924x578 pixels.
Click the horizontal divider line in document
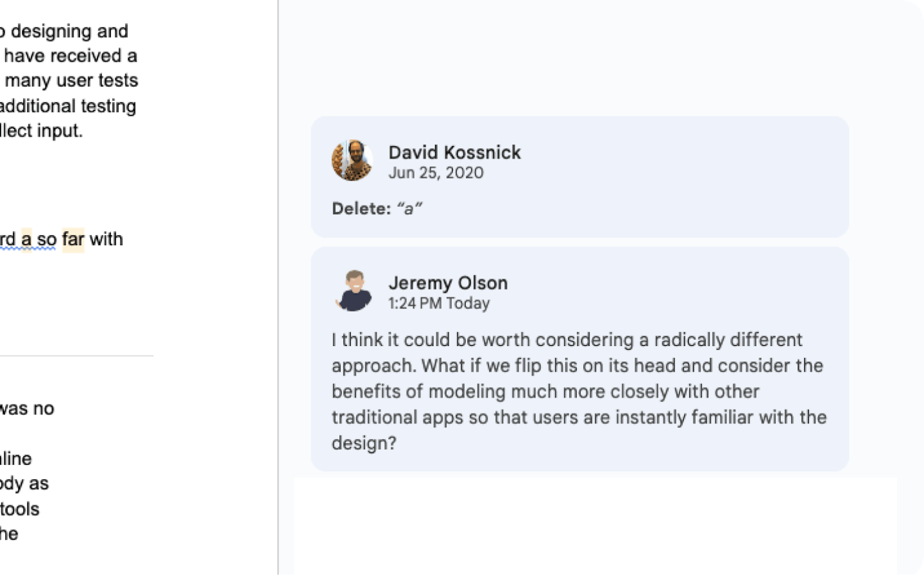pos(77,356)
